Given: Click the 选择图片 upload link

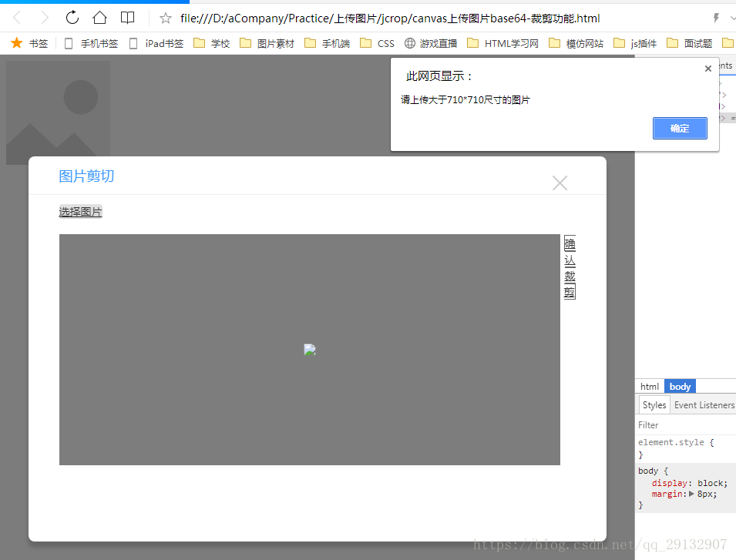Looking at the screenshot, I should click(x=80, y=210).
